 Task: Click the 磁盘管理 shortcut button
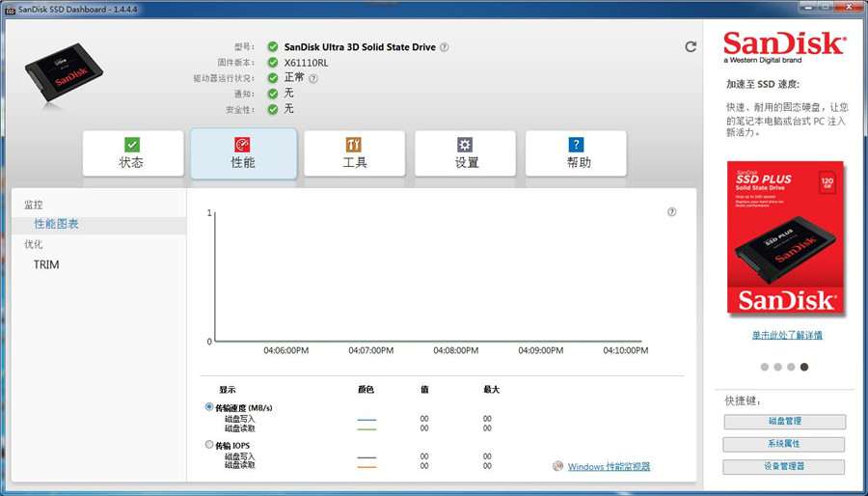784,422
